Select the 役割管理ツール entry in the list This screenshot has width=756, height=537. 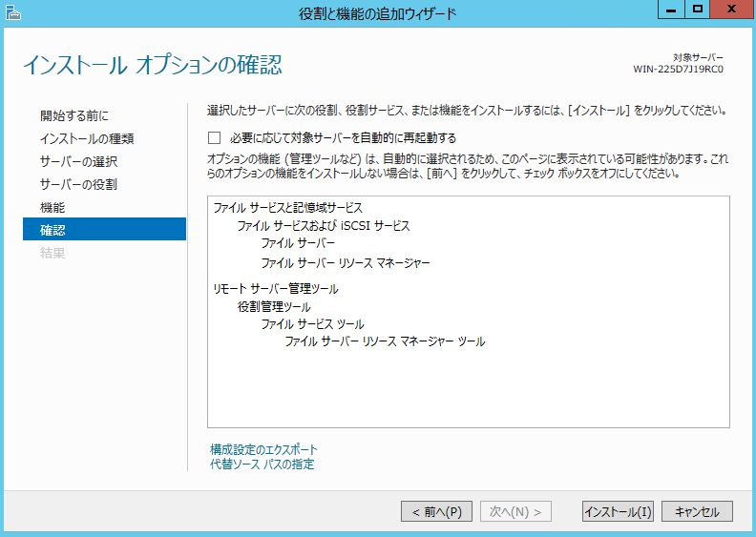(x=274, y=306)
